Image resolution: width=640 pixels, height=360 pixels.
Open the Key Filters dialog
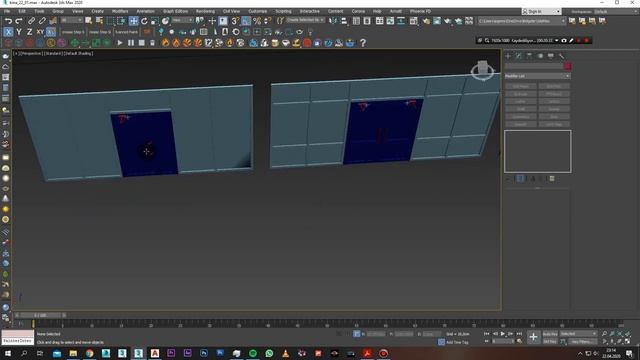pyautogui.click(x=582, y=341)
